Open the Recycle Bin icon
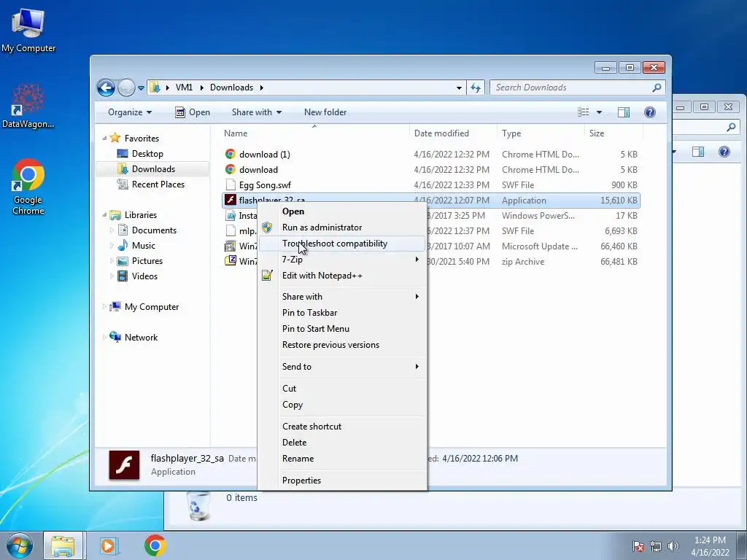Image resolution: width=747 pixels, height=560 pixels. 198,506
